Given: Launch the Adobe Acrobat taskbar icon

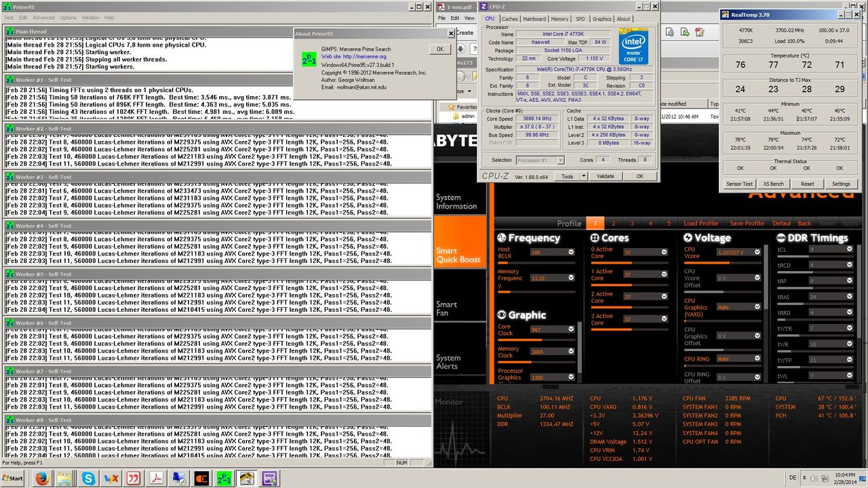Looking at the screenshot, I should [157, 478].
